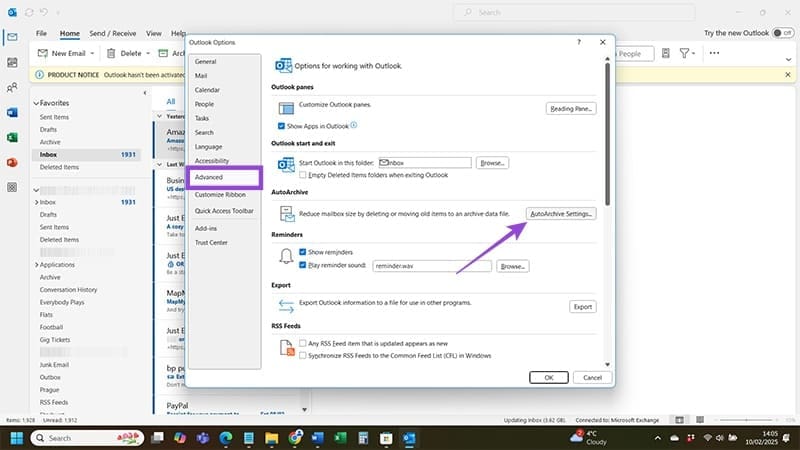Launch Word from the Outlook app rail
This screenshot has height=450, width=800.
(12, 112)
